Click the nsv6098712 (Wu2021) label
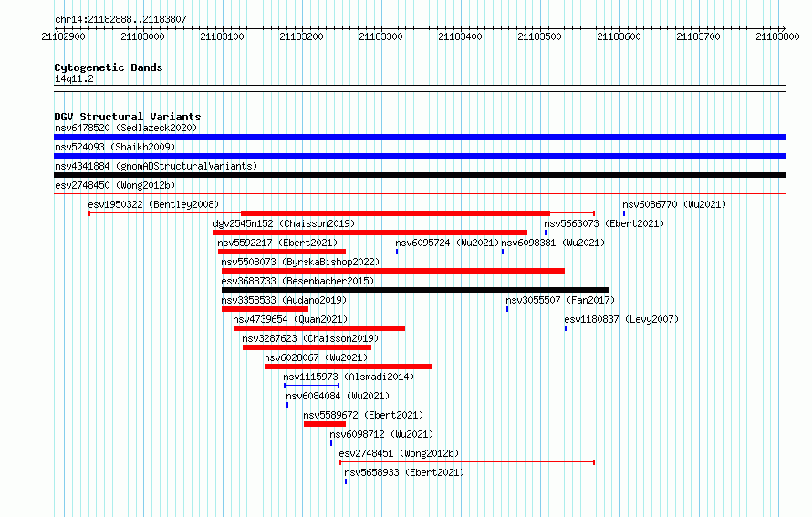 coord(381,434)
